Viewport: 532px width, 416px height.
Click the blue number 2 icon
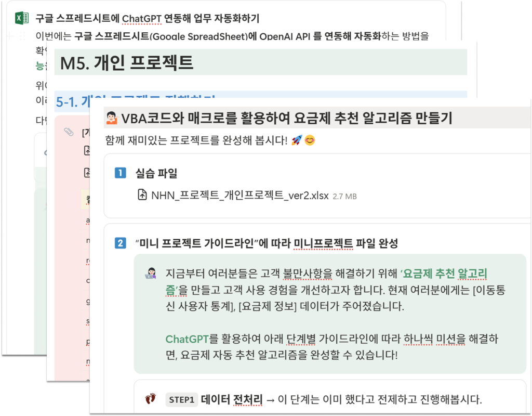120,243
